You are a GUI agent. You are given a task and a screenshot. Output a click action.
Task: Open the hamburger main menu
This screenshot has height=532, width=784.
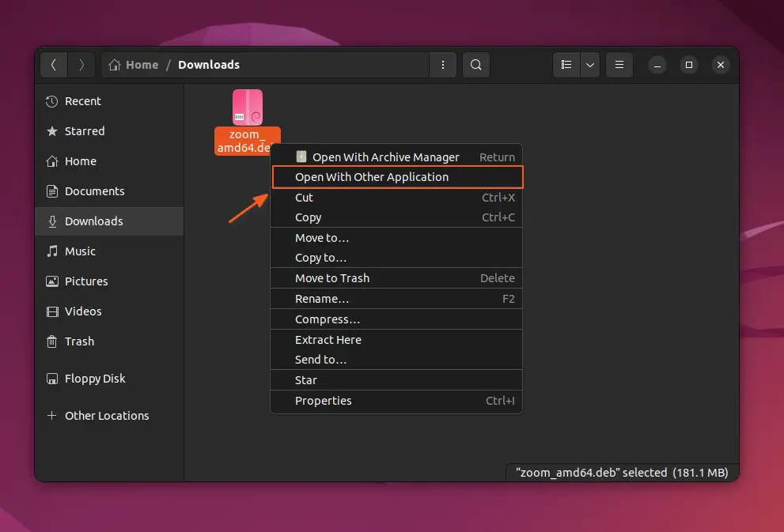tap(619, 65)
